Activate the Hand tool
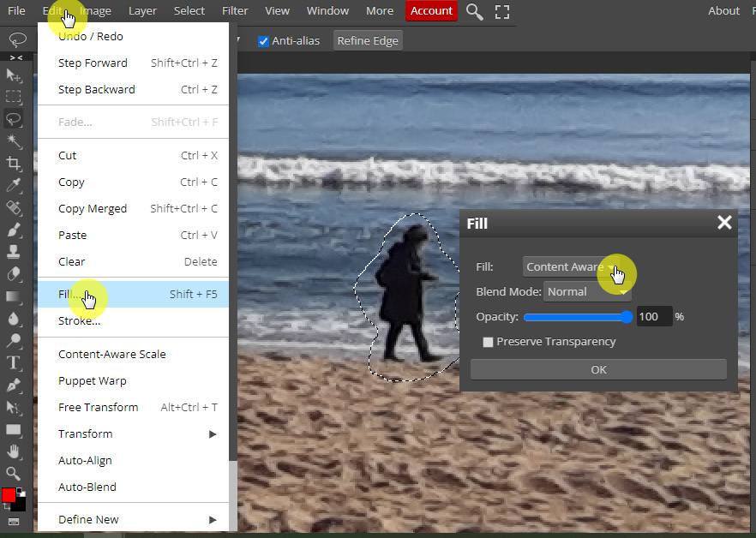This screenshot has width=756, height=538. [x=14, y=451]
